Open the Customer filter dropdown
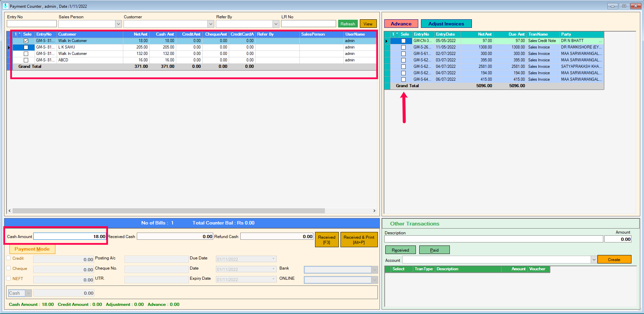644x314 pixels. click(x=210, y=24)
